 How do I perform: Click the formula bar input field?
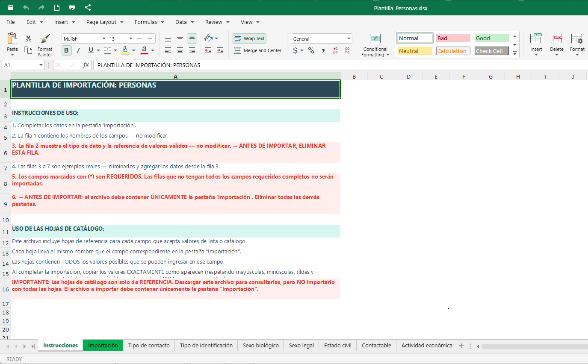coord(340,65)
